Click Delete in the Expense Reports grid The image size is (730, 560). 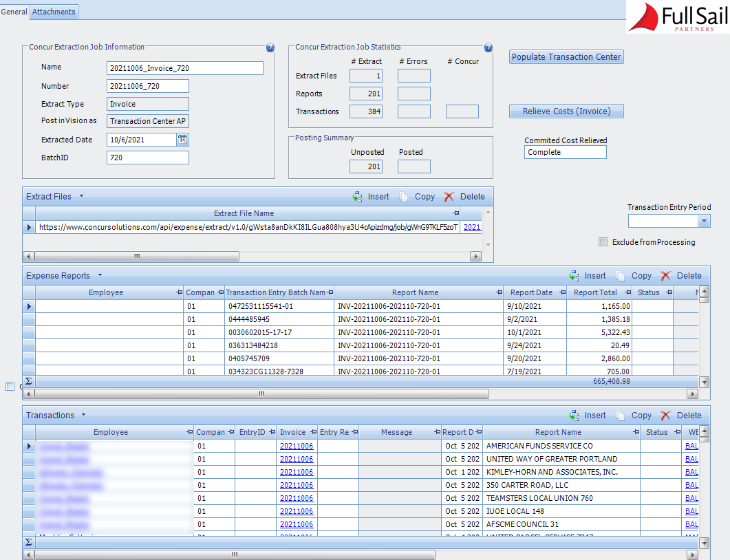[x=688, y=275]
